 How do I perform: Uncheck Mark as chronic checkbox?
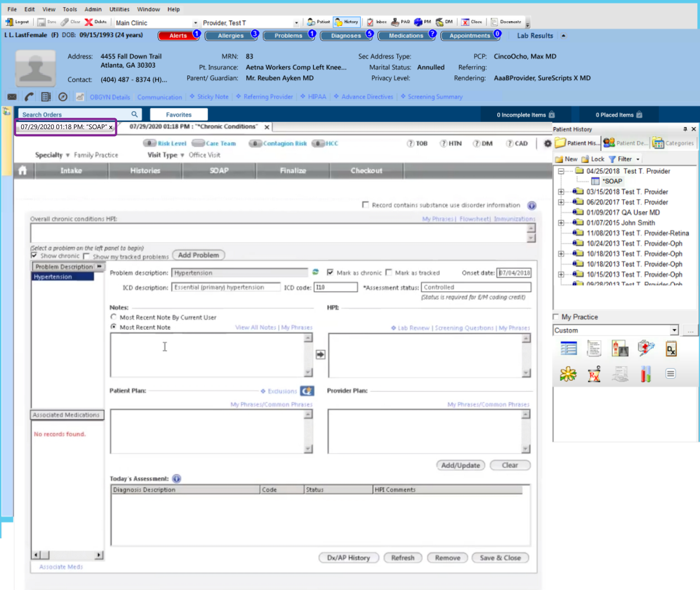(x=330, y=272)
